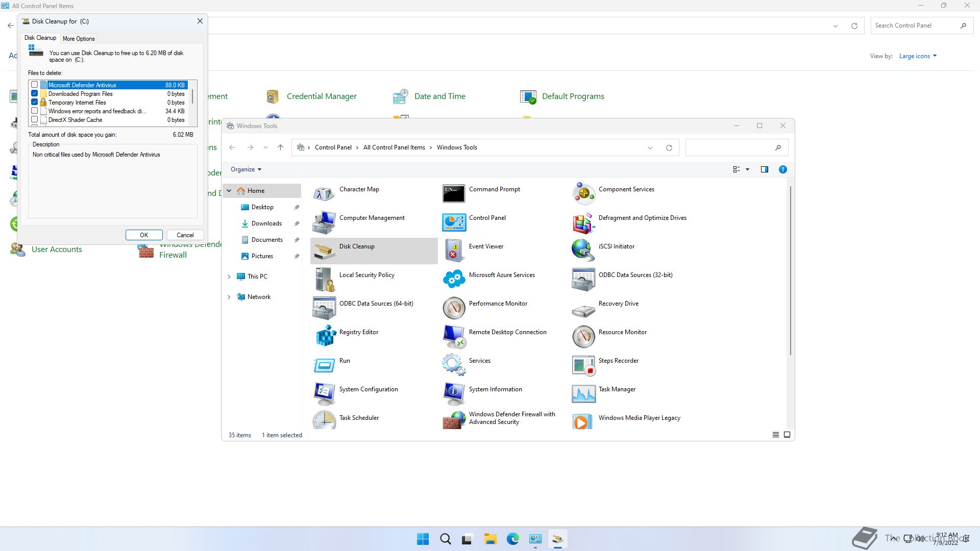
Task: Open ODBC Data Sources (64-bit)
Action: coord(324,308)
